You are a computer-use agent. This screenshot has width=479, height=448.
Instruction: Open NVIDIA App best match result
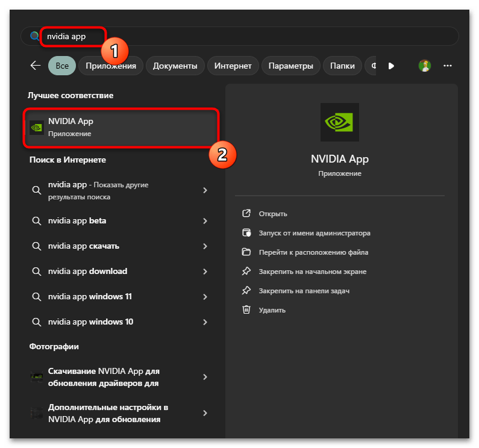point(121,127)
